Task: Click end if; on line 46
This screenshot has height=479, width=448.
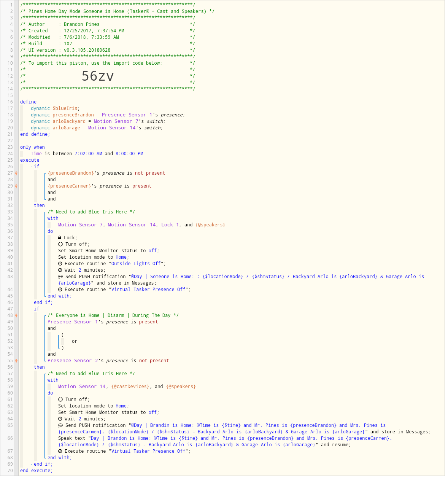Action: tap(43, 302)
